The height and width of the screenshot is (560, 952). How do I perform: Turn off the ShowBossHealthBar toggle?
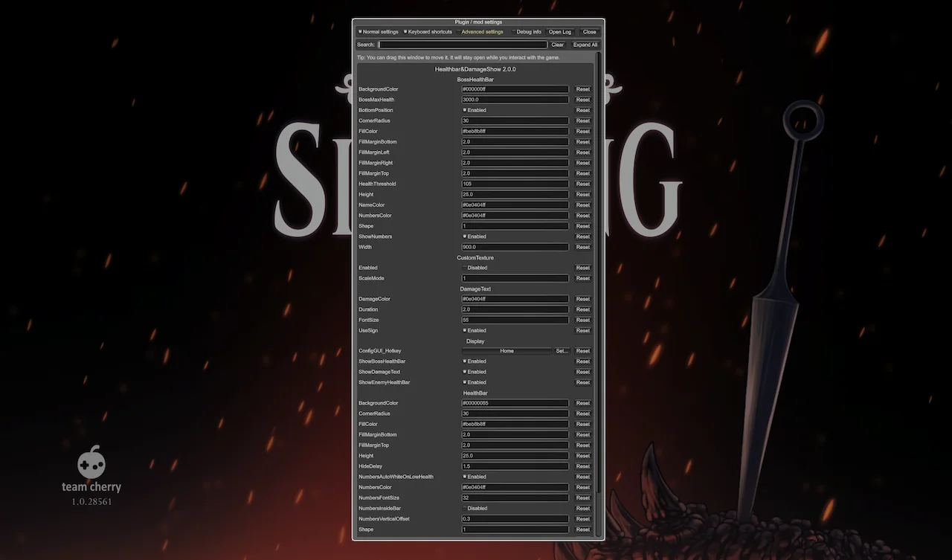point(475,361)
